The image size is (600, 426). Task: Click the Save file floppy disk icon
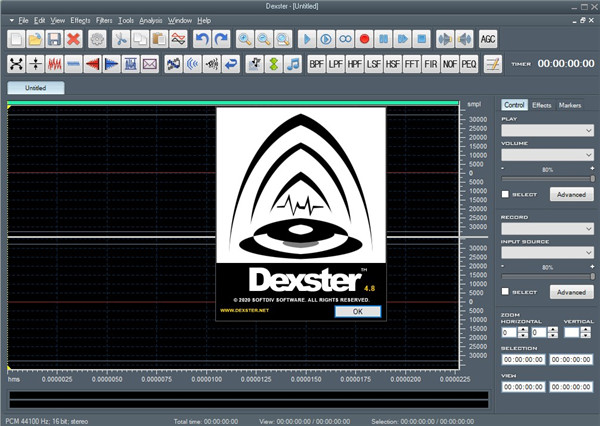tap(54, 39)
